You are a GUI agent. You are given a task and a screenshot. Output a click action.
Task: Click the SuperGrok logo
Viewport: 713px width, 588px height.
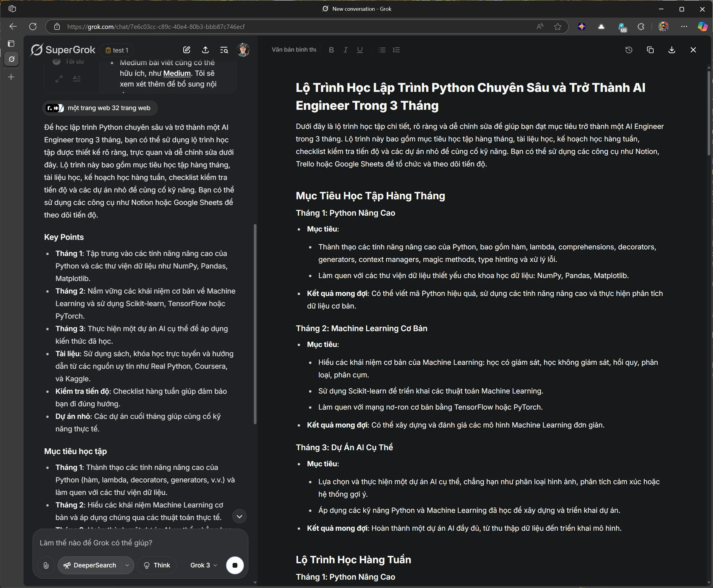tap(63, 50)
